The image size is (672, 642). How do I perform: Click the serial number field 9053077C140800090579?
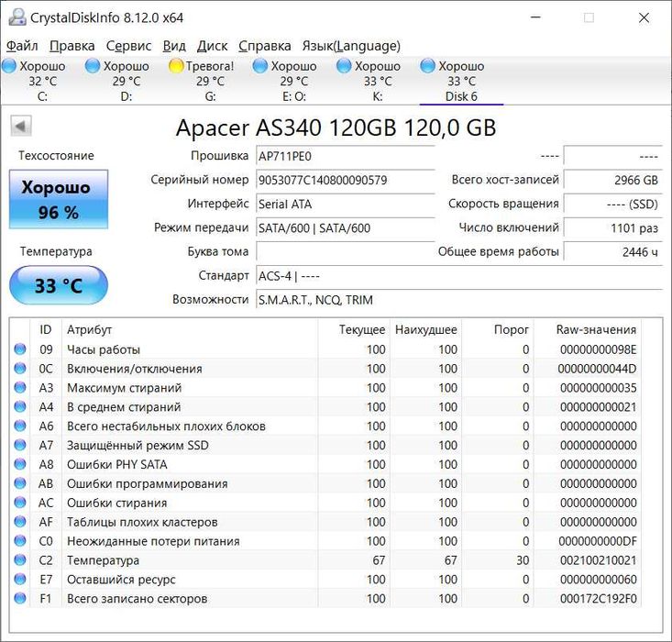346,180
